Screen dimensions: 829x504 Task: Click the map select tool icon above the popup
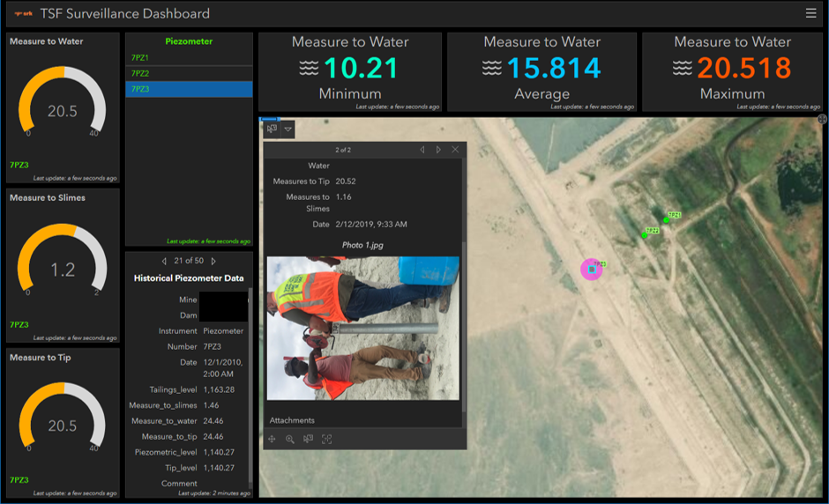[x=272, y=129]
